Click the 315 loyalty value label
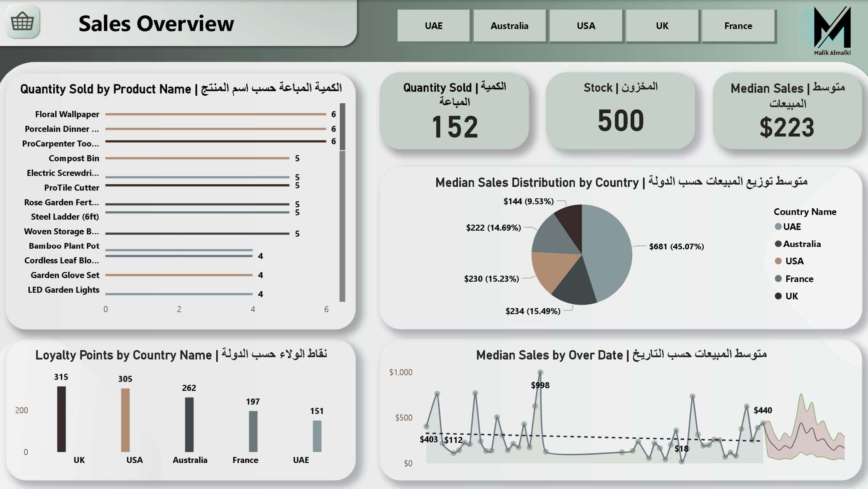Image resolution: width=868 pixels, height=489 pixels. pyautogui.click(x=61, y=377)
